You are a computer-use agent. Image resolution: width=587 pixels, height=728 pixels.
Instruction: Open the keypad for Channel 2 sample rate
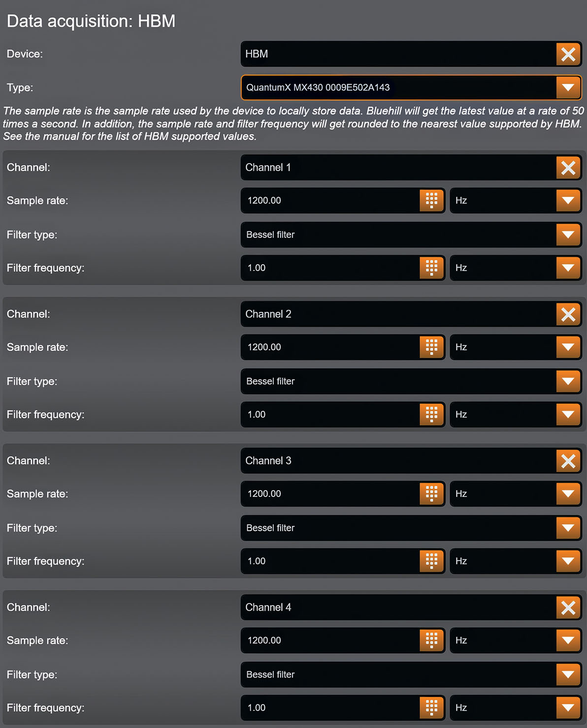click(431, 347)
